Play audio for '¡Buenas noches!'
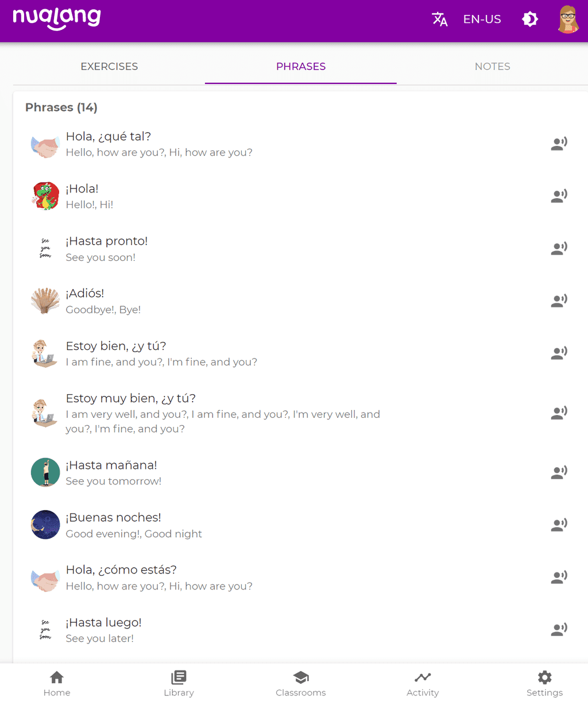The width and height of the screenshot is (588, 701). [559, 525]
